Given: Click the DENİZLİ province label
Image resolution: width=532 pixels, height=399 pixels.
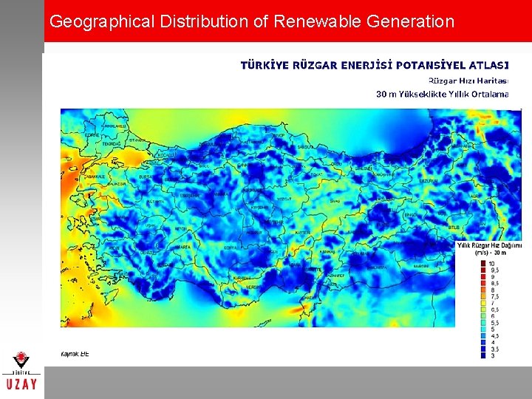Looking at the screenshot, I should click(x=148, y=253).
